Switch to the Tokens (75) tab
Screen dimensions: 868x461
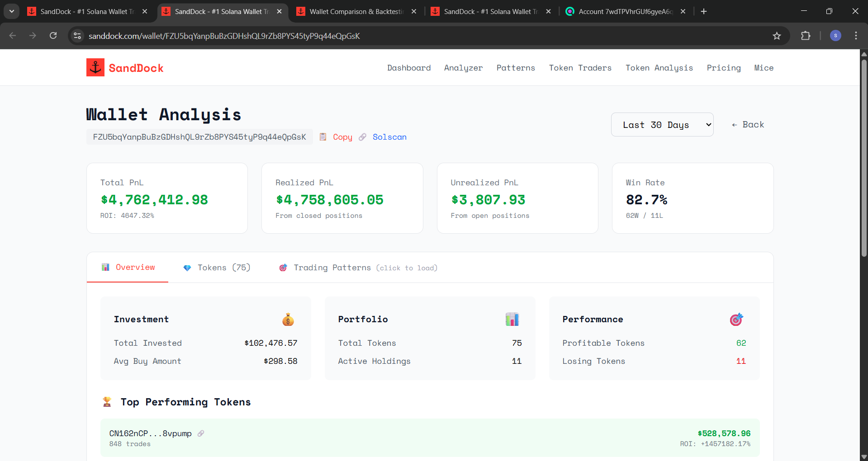pyautogui.click(x=217, y=268)
